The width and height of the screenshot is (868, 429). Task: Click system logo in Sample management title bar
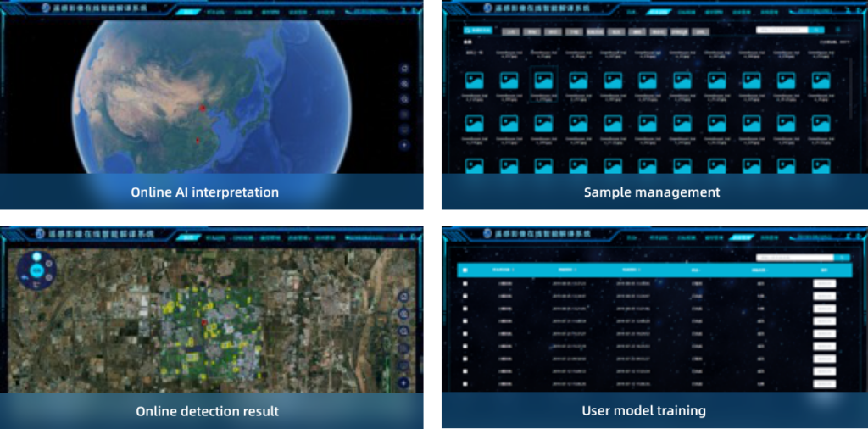click(487, 8)
